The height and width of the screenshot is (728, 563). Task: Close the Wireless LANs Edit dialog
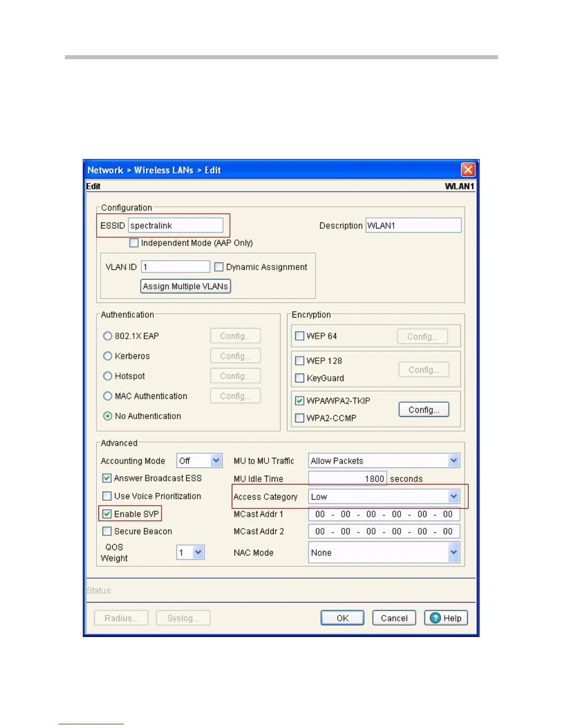[468, 170]
